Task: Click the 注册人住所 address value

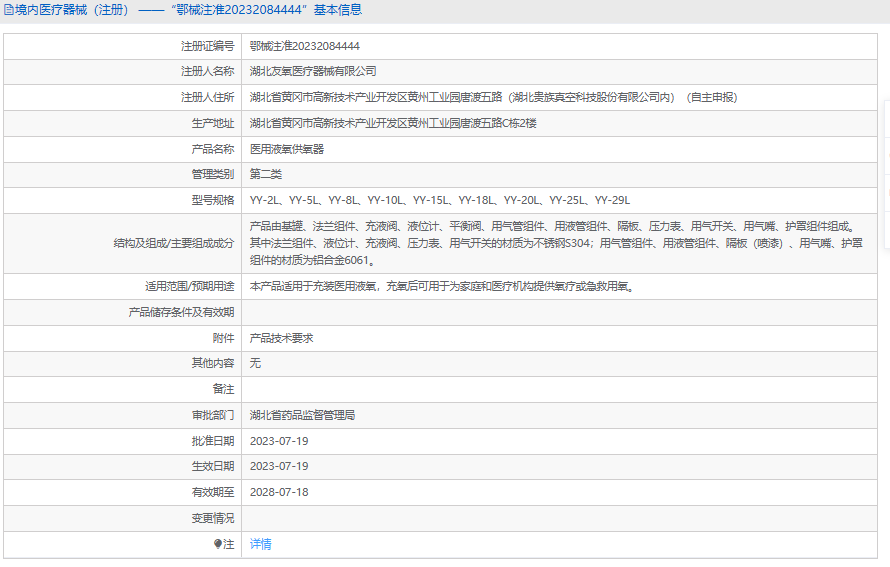Action: [x=493, y=98]
